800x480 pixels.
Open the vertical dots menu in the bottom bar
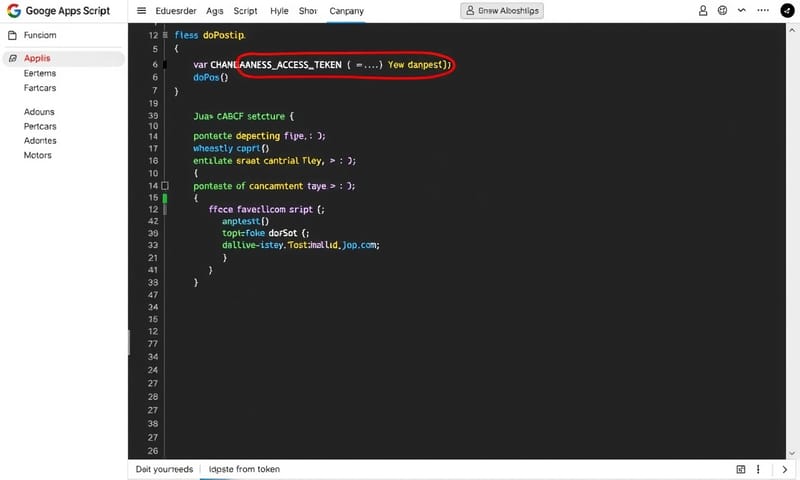(758, 469)
